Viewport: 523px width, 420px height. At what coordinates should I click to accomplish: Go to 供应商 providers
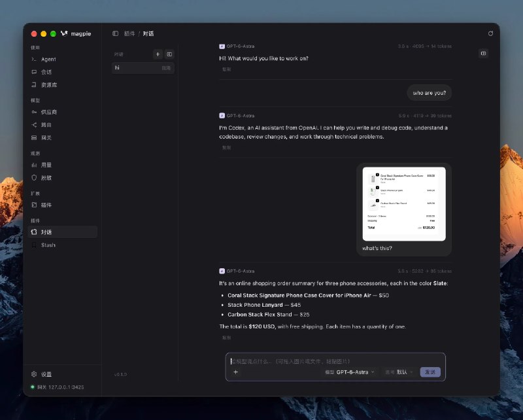coord(63,112)
